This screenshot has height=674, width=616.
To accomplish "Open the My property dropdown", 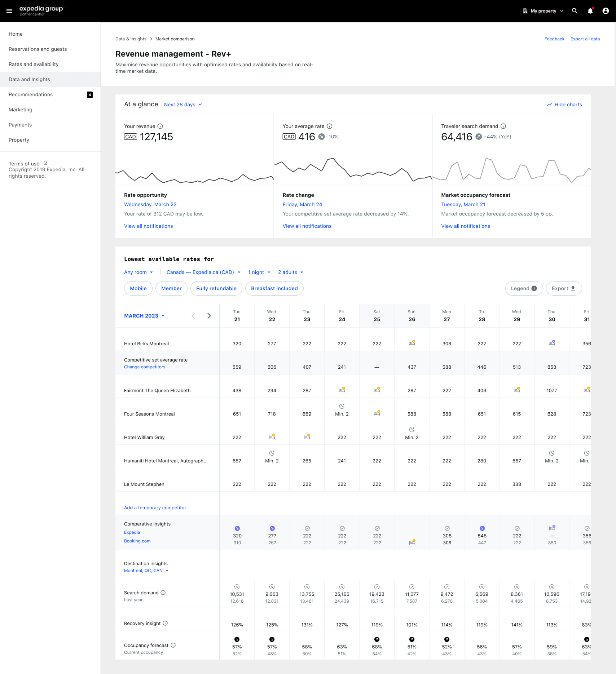I will click(543, 11).
